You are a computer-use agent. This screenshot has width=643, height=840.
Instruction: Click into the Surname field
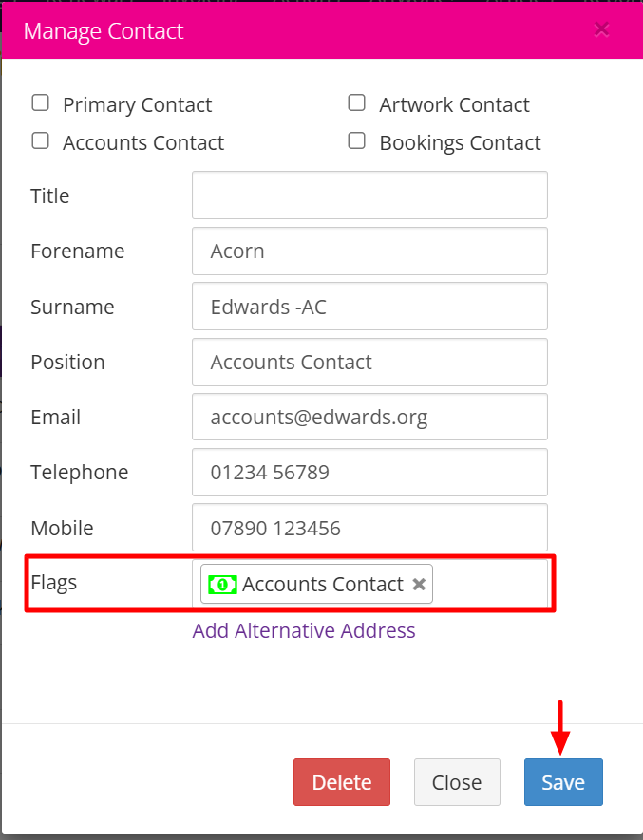tap(369, 306)
